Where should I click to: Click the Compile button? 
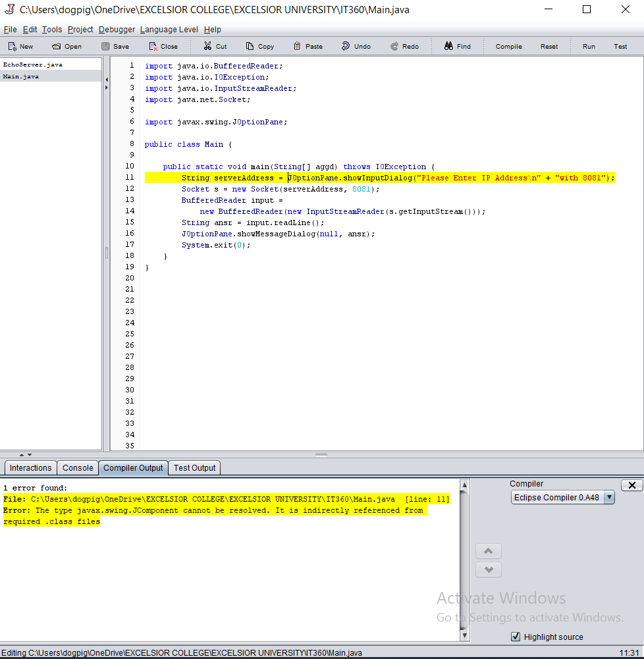click(x=508, y=46)
